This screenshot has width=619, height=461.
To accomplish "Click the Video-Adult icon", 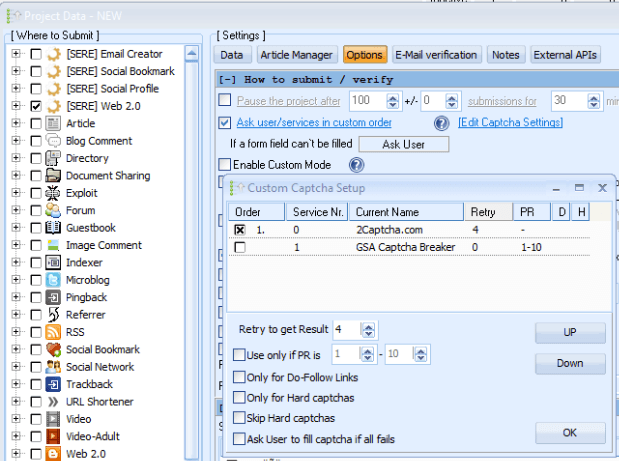I will coord(53,437).
